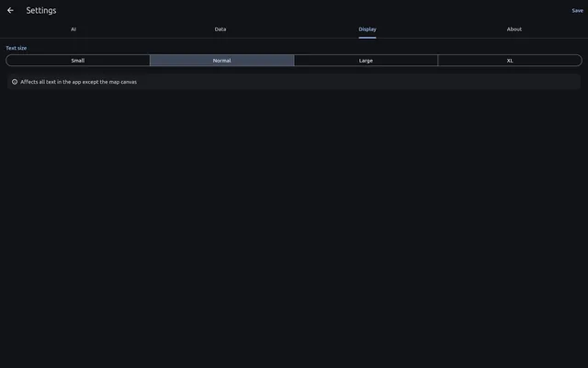This screenshot has height=368, width=588.
Task: Click the info icon beside the text size note
Action: coord(15,82)
